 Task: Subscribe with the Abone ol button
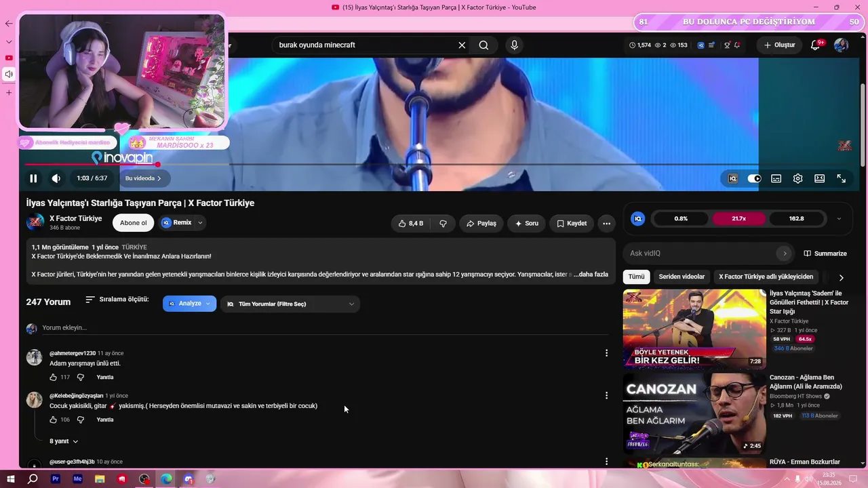coord(133,223)
